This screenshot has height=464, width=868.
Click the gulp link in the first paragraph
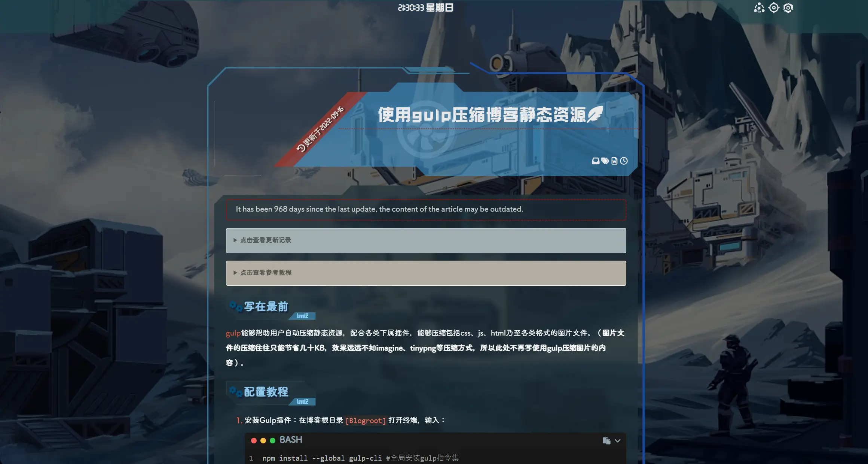[x=233, y=333]
